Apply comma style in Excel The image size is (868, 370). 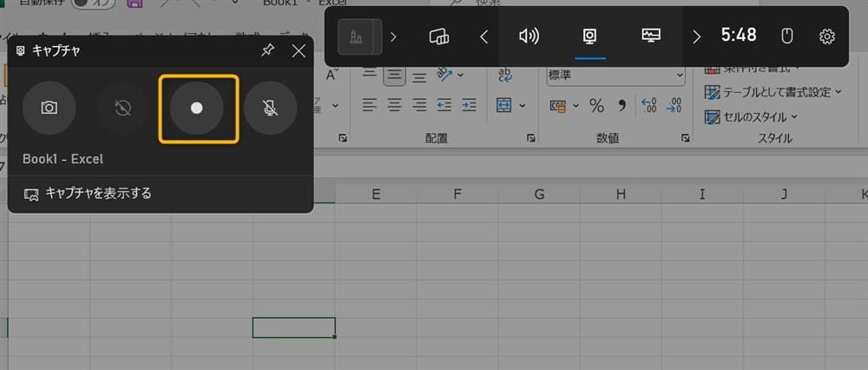point(621,105)
